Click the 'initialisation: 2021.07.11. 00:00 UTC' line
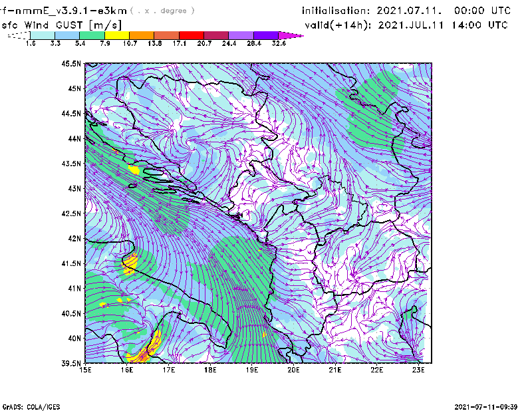This screenshot has height=411, width=532. point(406,11)
